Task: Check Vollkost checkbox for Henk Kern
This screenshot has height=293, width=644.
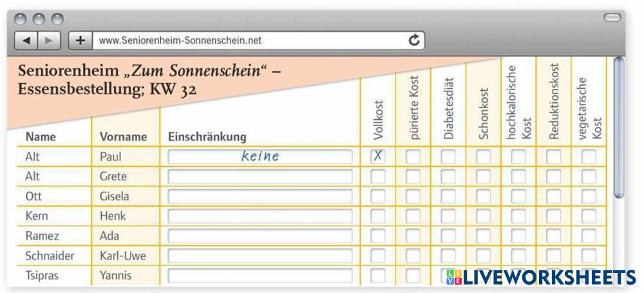Action: pos(378,216)
